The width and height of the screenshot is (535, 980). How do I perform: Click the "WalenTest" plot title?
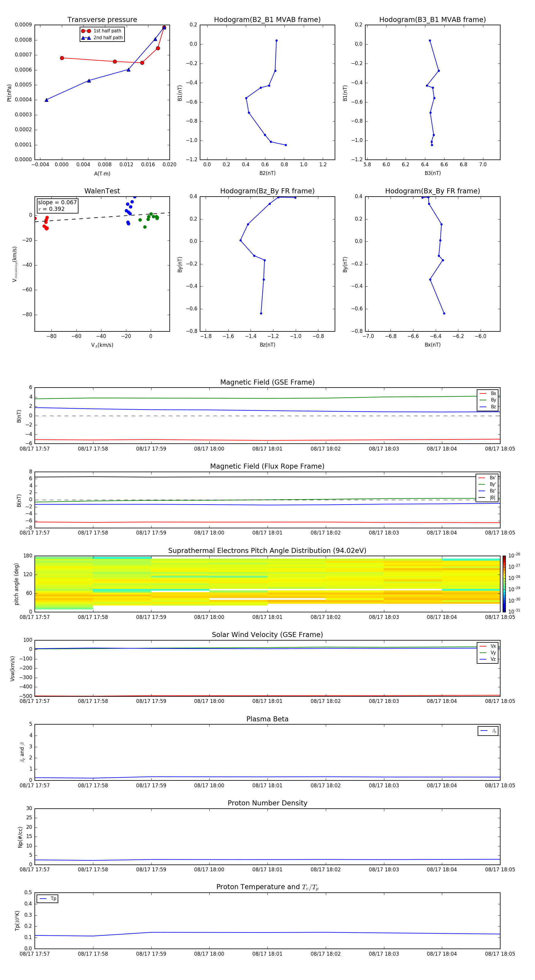tap(102, 191)
